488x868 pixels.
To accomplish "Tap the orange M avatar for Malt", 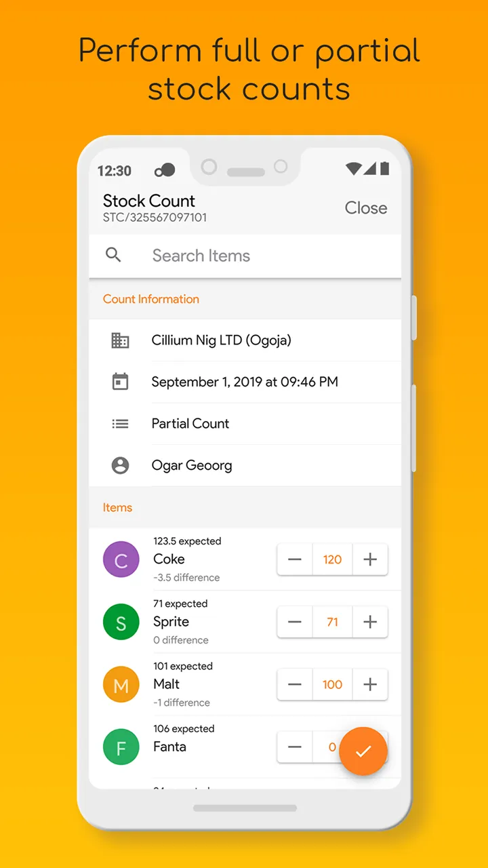I will click(121, 684).
